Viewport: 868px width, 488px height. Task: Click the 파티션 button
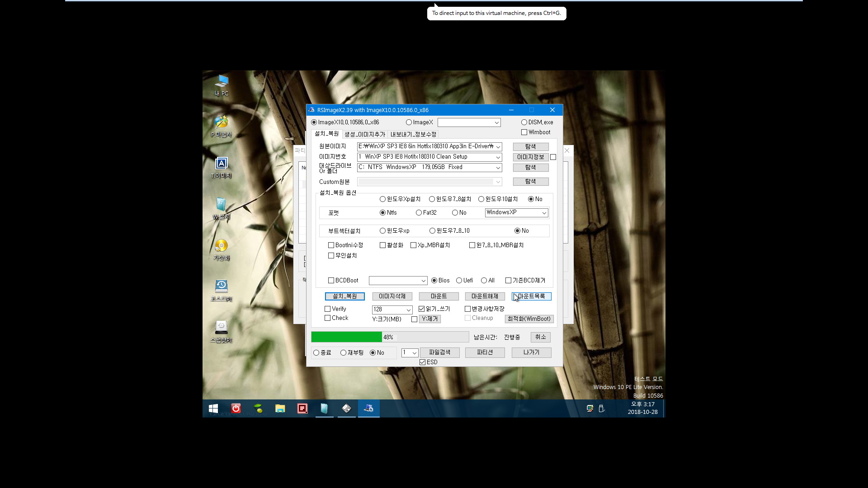click(x=485, y=352)
